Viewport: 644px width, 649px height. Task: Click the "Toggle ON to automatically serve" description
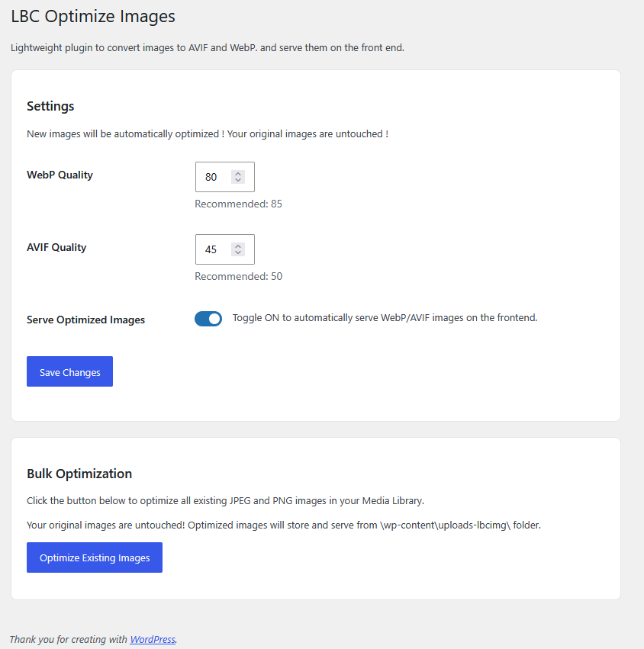(x=385, y=318)
